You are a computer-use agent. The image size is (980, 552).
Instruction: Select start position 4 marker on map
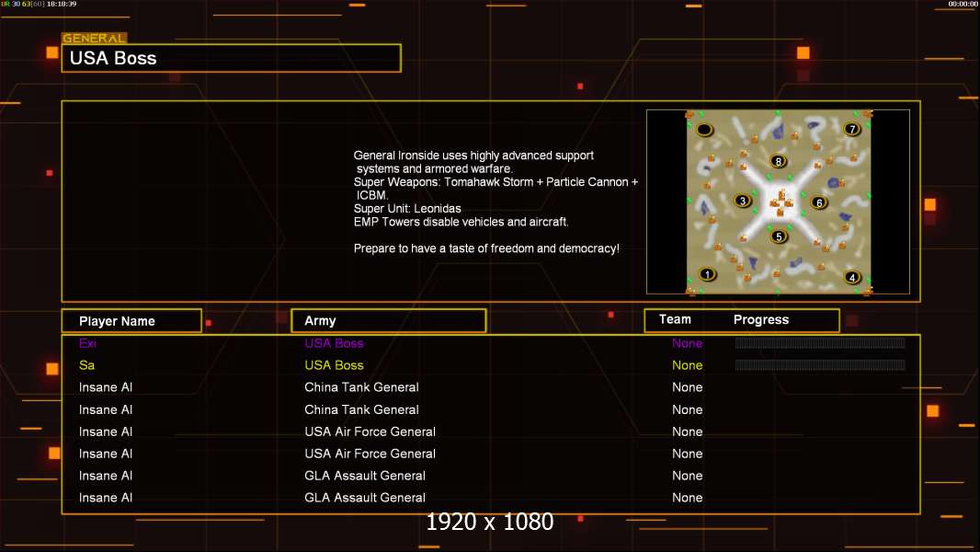coord(852,278)
